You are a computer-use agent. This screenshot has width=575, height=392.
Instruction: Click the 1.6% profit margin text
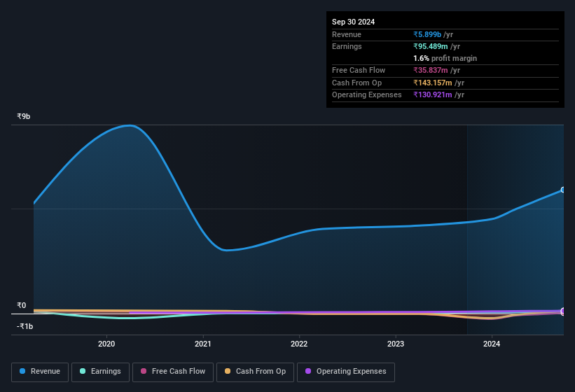[445, 58]
